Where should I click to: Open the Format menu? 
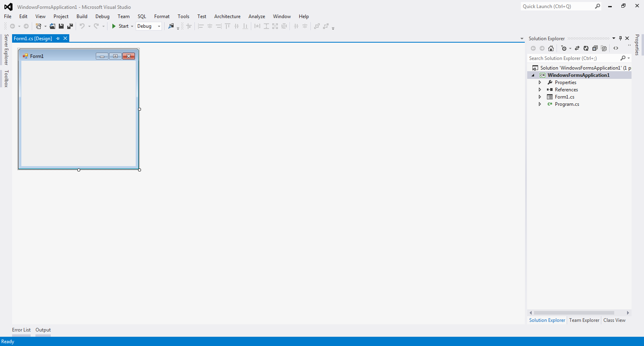coord(162,16)
